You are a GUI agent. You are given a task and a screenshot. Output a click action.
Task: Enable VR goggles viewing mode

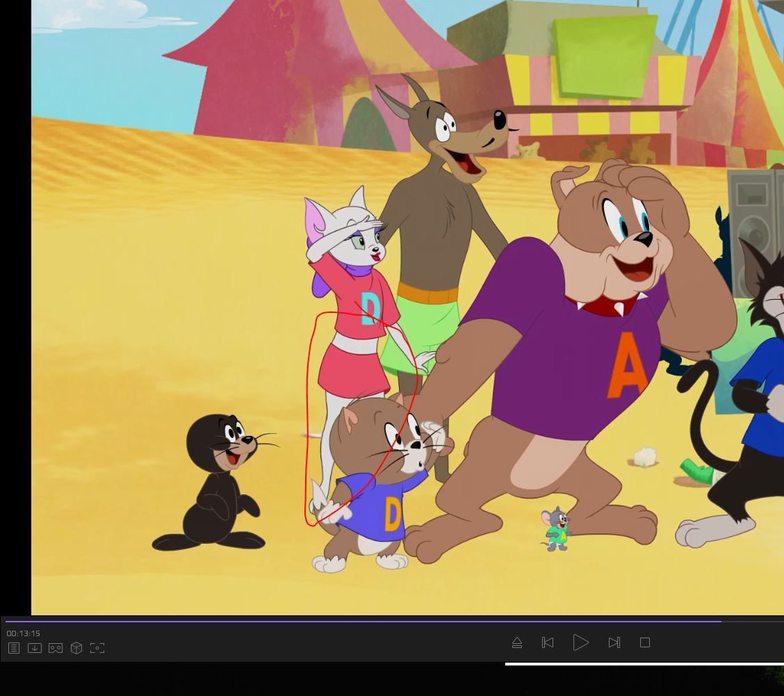pos(56,648)
